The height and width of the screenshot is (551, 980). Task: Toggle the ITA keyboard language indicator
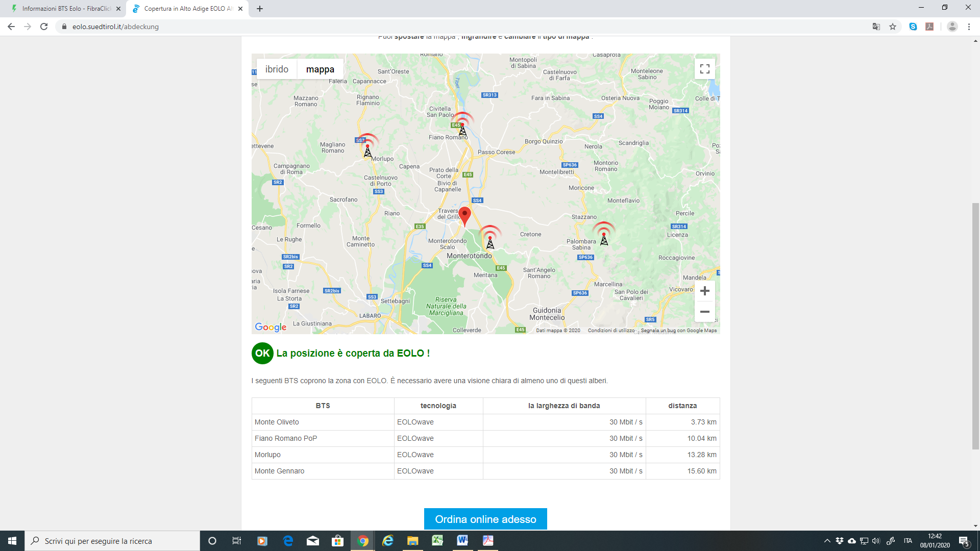(908, 541)
